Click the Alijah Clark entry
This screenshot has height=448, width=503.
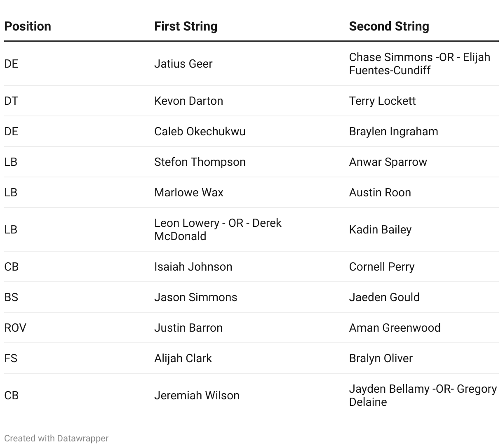coord(183,358)
